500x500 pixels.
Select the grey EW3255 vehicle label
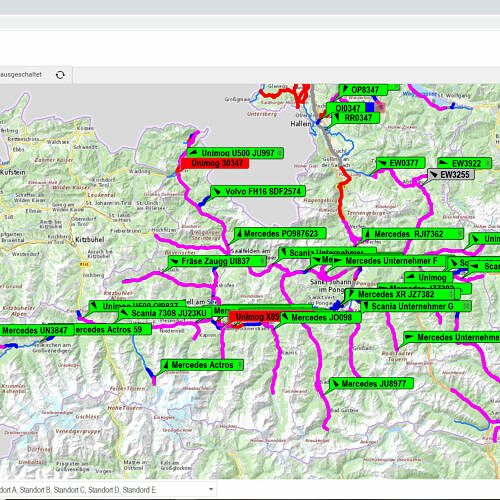click(451, 174)
